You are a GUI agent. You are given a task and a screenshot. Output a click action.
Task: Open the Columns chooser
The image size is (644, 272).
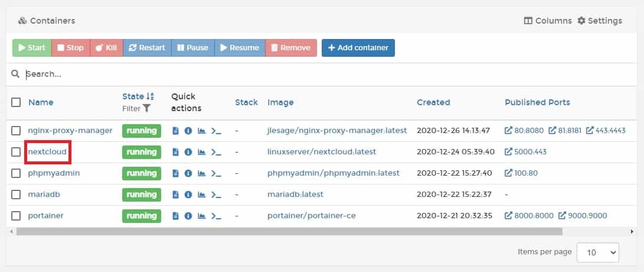(548, 21)
